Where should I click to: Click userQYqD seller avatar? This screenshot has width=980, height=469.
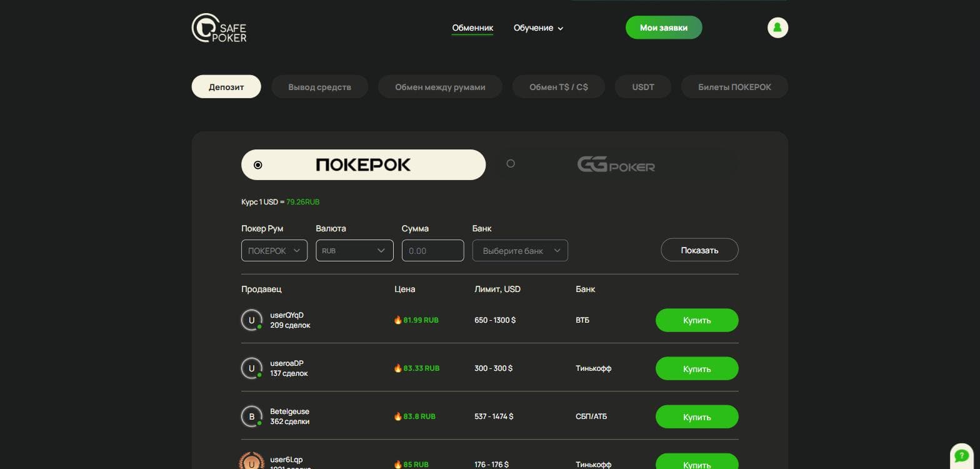pyautogui.click(x=252, y=320)
